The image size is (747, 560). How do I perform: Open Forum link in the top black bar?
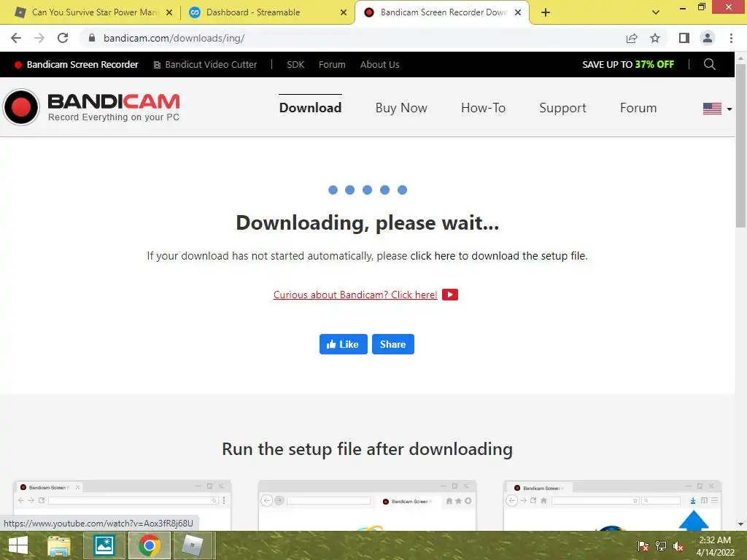[x=332, y=64]
